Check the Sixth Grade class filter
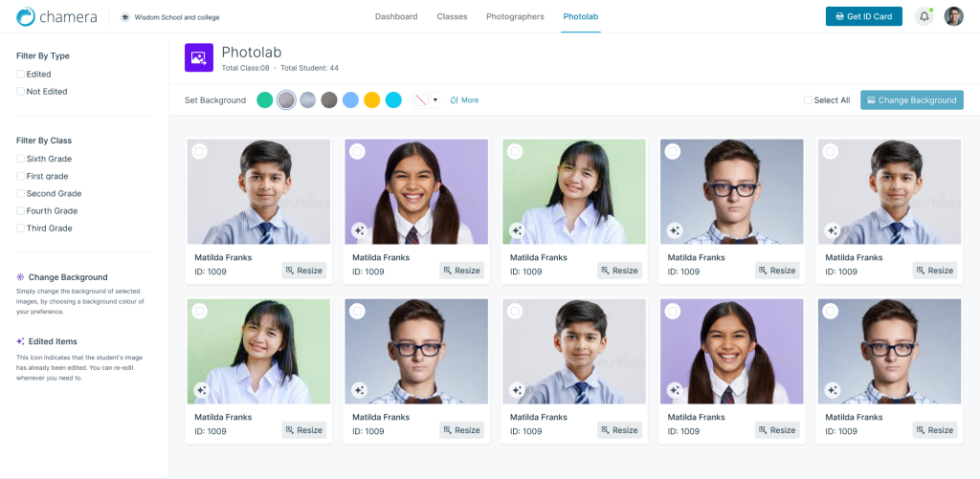980x479 pixels. [x=21, y=159]
